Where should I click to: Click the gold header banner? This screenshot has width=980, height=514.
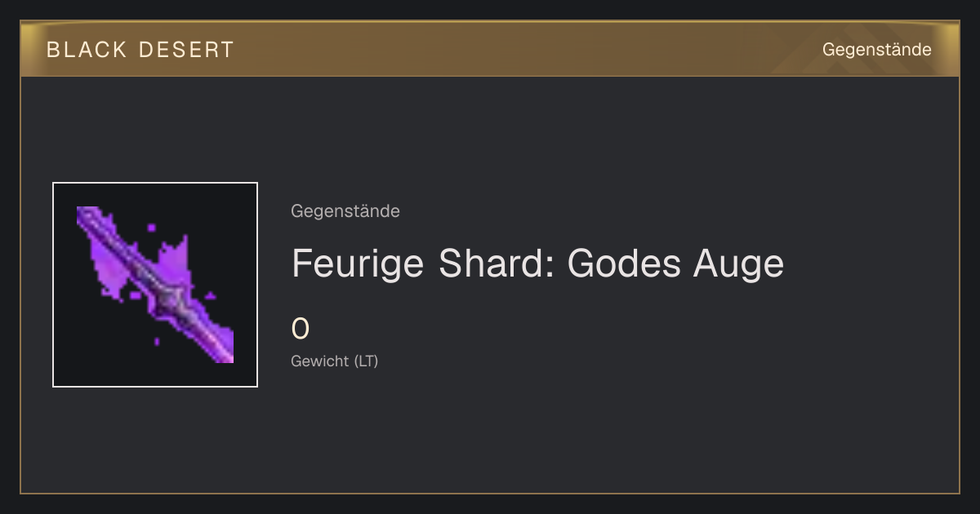[490, 49]
